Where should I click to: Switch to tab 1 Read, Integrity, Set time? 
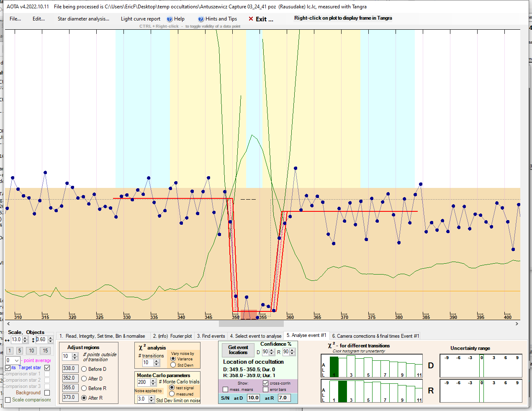pos(103,336)
